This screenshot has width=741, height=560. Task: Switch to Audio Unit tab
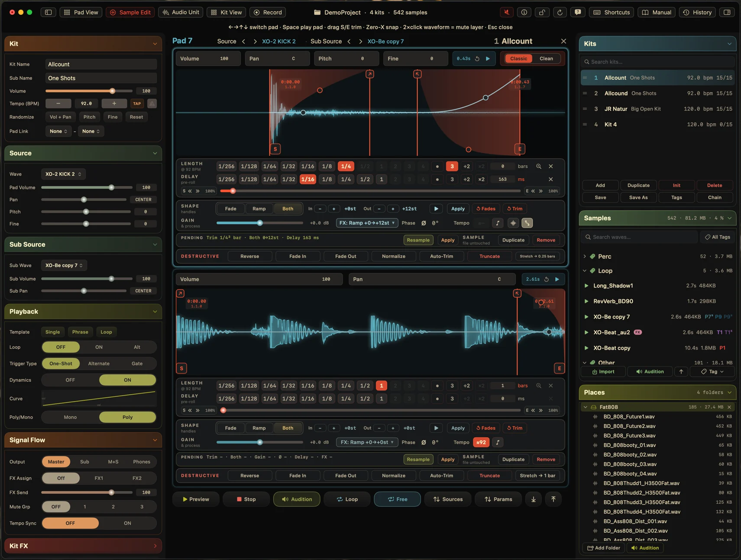point(181,13)
